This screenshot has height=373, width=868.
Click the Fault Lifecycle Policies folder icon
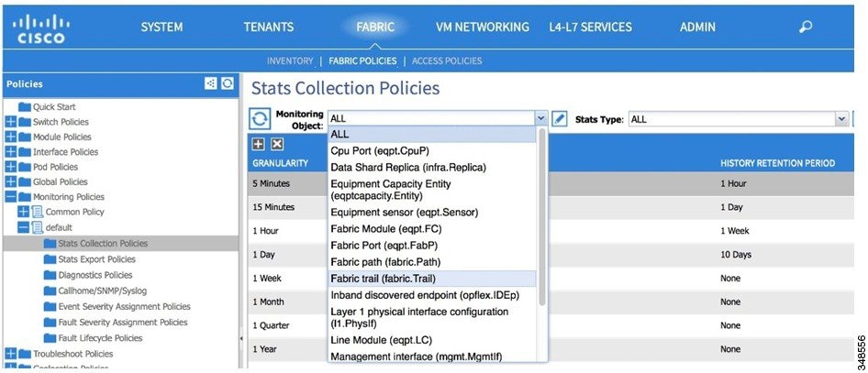(50, 338)
